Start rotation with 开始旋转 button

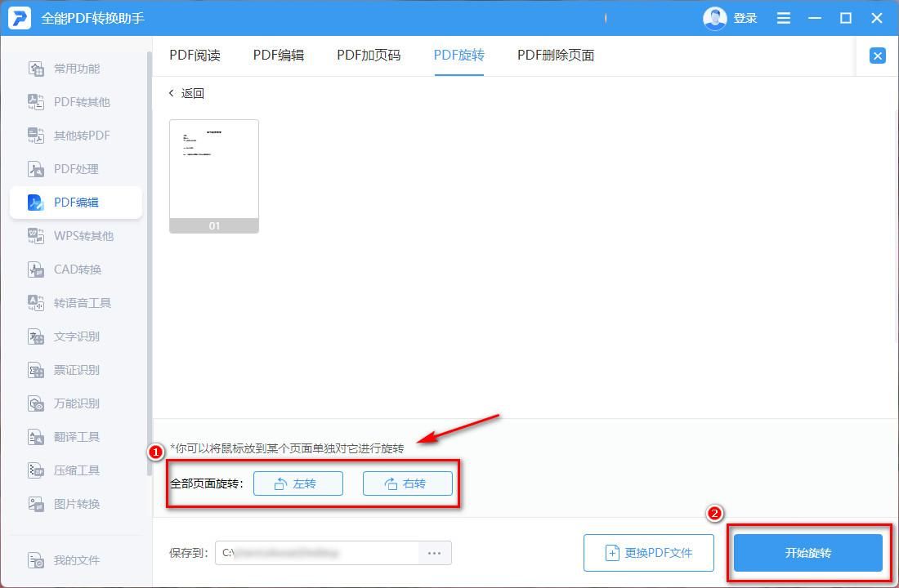tap(807, 553)
